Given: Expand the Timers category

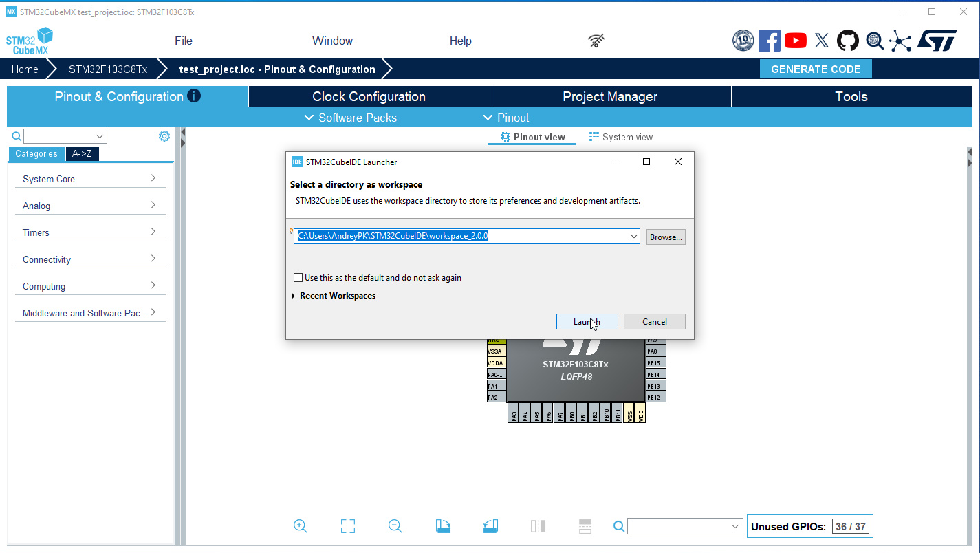Looking at the screenshot, I should 90,232.
